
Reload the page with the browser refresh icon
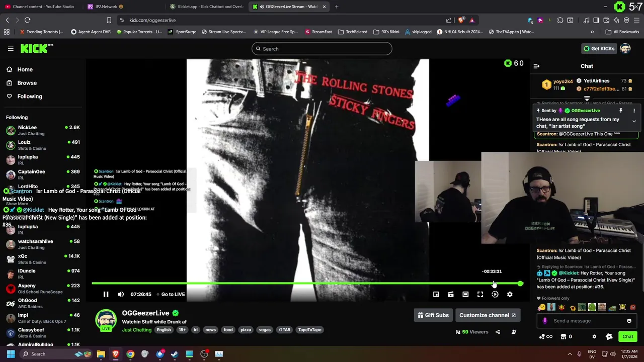point(27,20)
